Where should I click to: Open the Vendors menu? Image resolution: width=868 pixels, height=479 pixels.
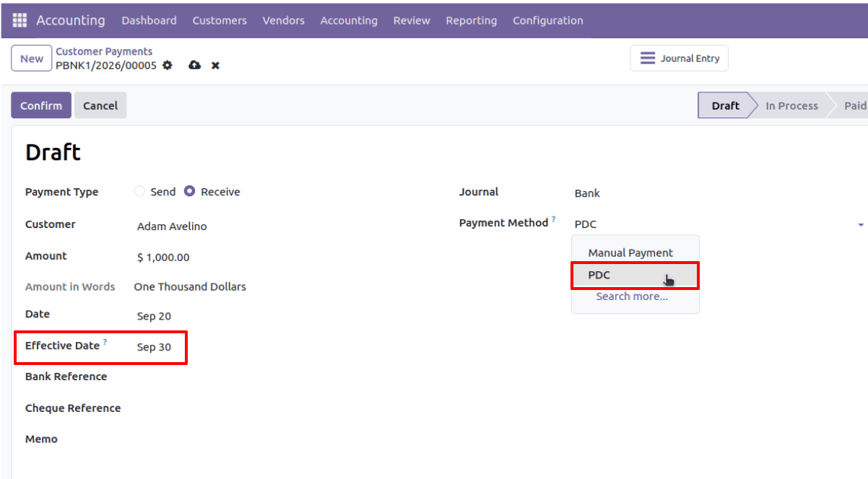click(283, 20)
